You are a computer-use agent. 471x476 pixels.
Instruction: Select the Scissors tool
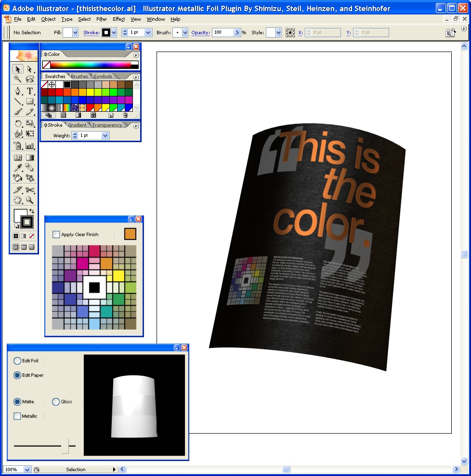(x=30, y=190)
